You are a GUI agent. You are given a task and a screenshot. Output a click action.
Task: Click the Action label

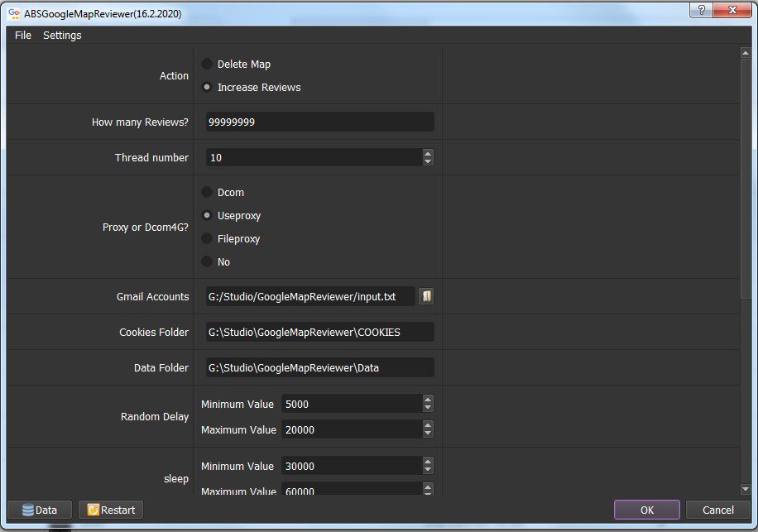coord(174,76)
